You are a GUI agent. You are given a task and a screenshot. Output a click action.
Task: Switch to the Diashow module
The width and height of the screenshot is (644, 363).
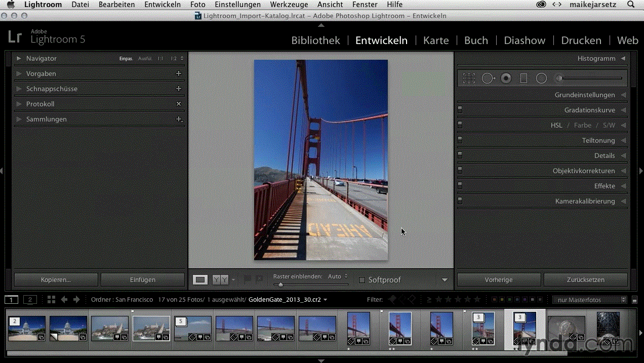click(525, 41)
